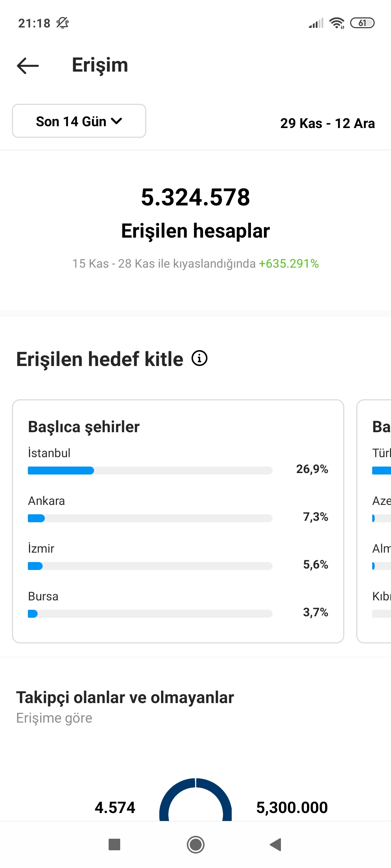This screenshot has height=868, width=391.
Task: Tap the Bursa city bar
Action: point(150,614)
